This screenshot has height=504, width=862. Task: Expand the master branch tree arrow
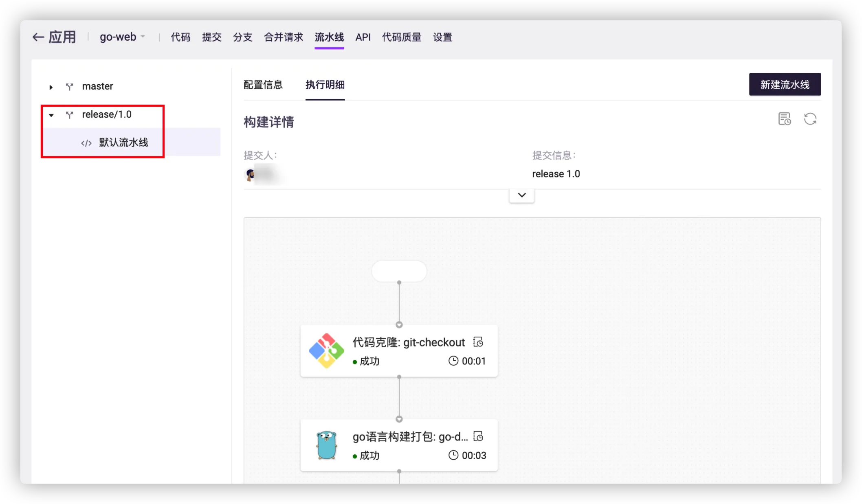click(51, 87)
